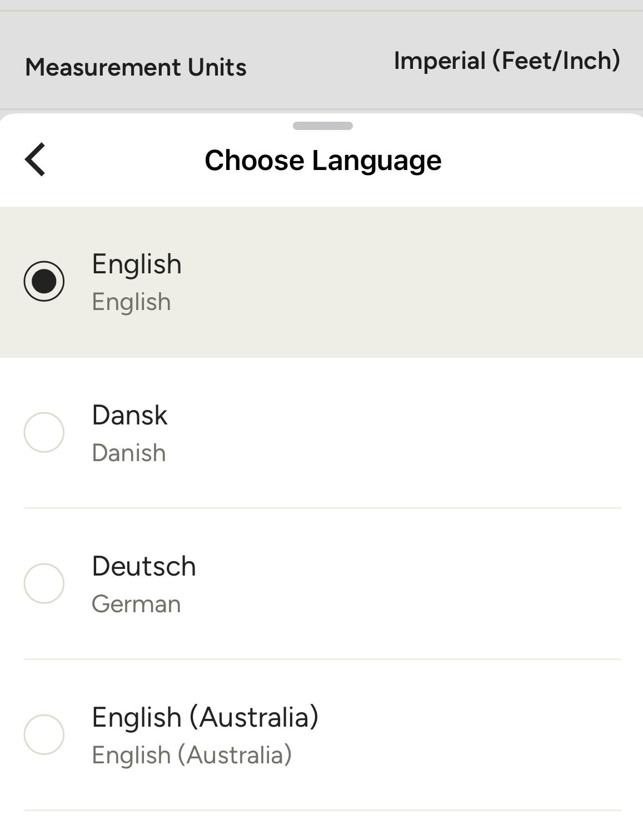This screenshot has width=643, height=840.
Task: Tap the Danish subtitle text
Action: tap(128, 453)
